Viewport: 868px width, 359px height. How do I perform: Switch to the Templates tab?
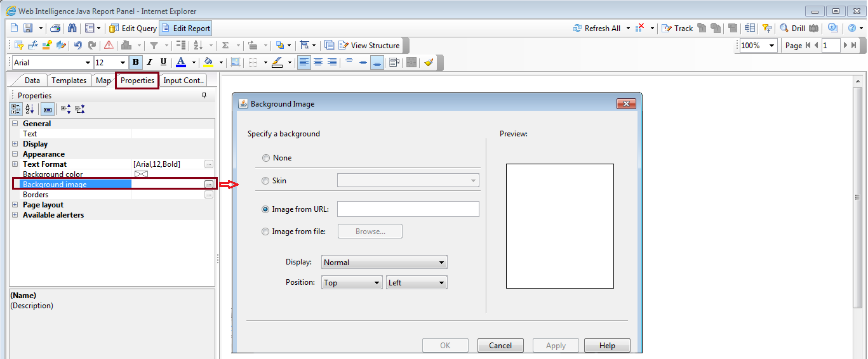coord(69,81)
